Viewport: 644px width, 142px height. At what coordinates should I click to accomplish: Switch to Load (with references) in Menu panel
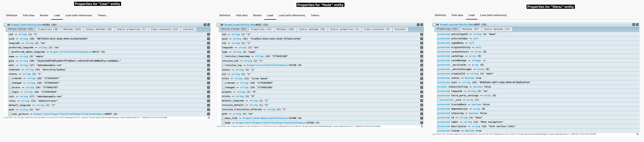click(493, 15)
